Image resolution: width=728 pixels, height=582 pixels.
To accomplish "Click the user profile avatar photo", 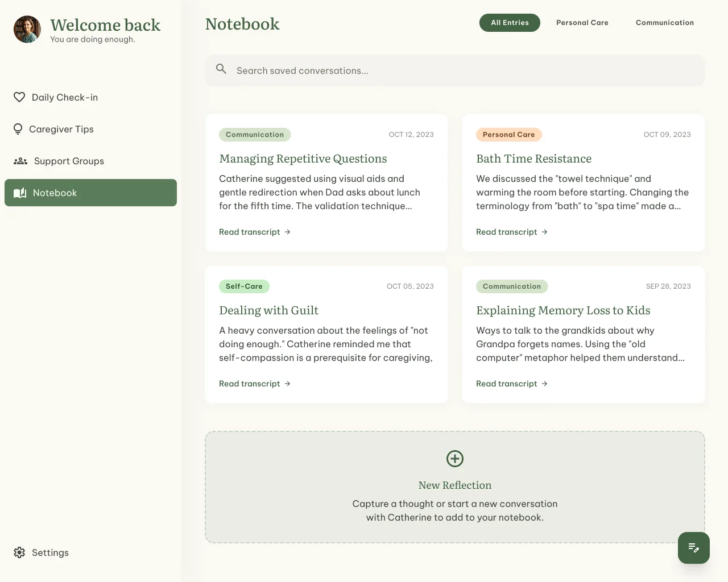I will tap(27, 30).
